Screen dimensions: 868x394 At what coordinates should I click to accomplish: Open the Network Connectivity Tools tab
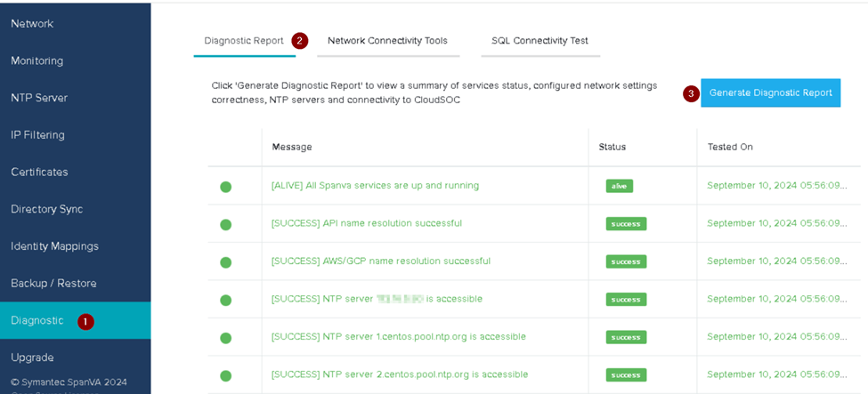pos(387,41)
